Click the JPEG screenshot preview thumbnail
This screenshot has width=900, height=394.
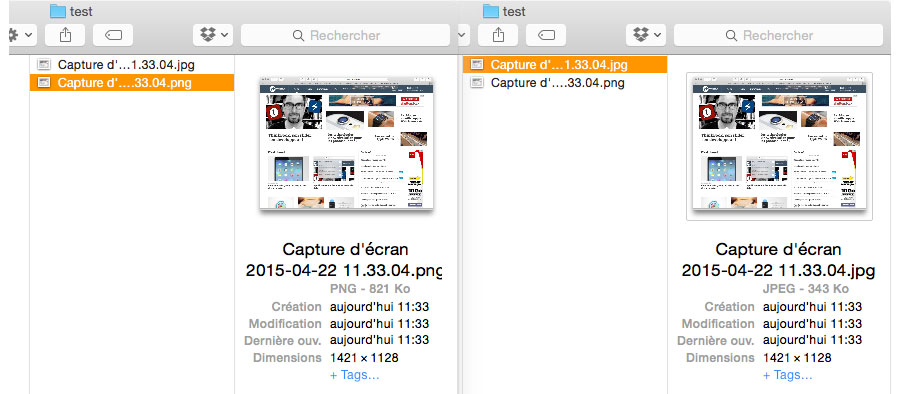pyautogui.click(x=779, y=145)
